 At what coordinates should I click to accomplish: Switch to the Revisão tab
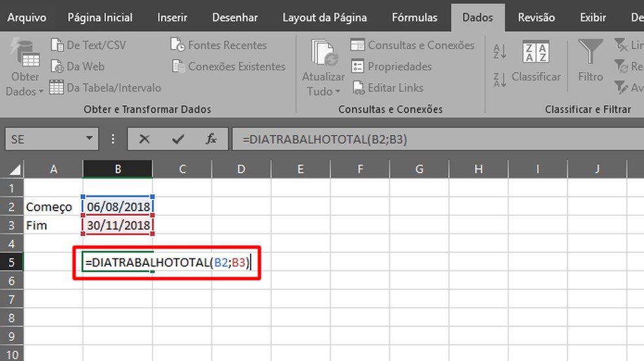(x=537, y=18)
